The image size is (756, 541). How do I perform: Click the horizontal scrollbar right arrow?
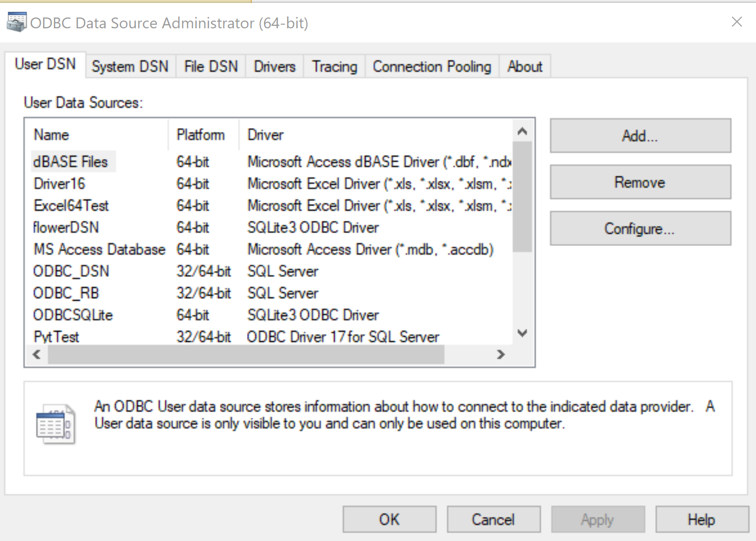point(501,354)
